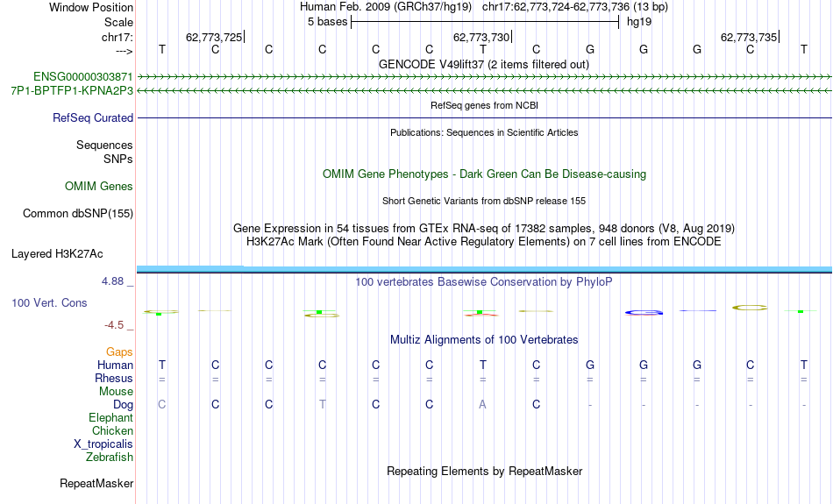
Task: Click the Dog alignment base T
Action: 323,405
